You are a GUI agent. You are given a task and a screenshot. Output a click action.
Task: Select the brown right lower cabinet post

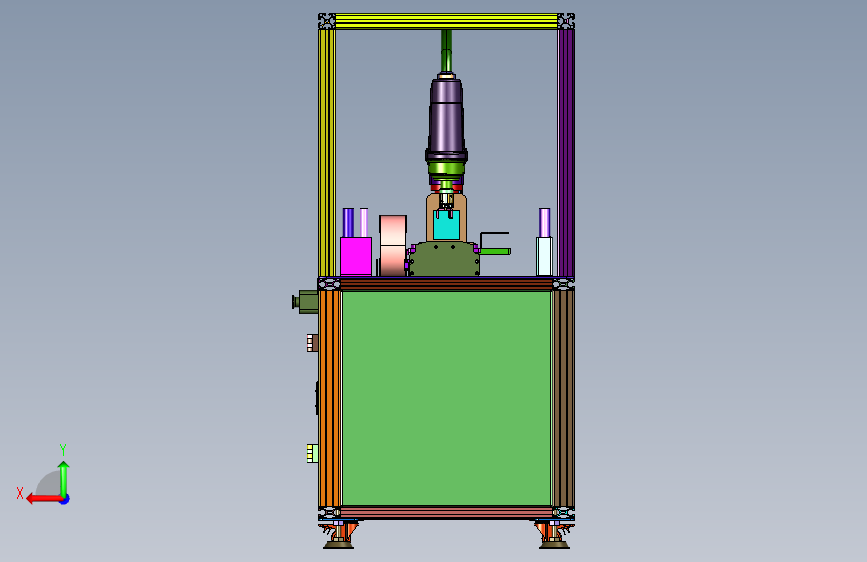pos(563,398)
